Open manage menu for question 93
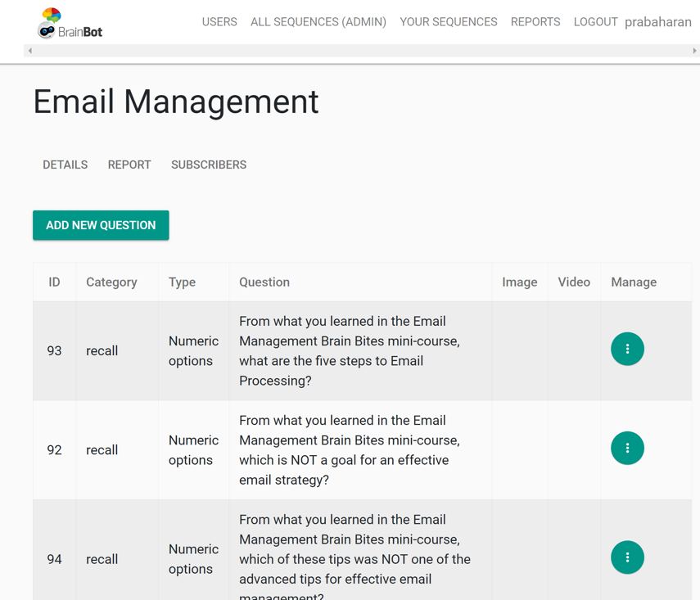Screen dimensions: 700x600 click(x=627, y=350)
